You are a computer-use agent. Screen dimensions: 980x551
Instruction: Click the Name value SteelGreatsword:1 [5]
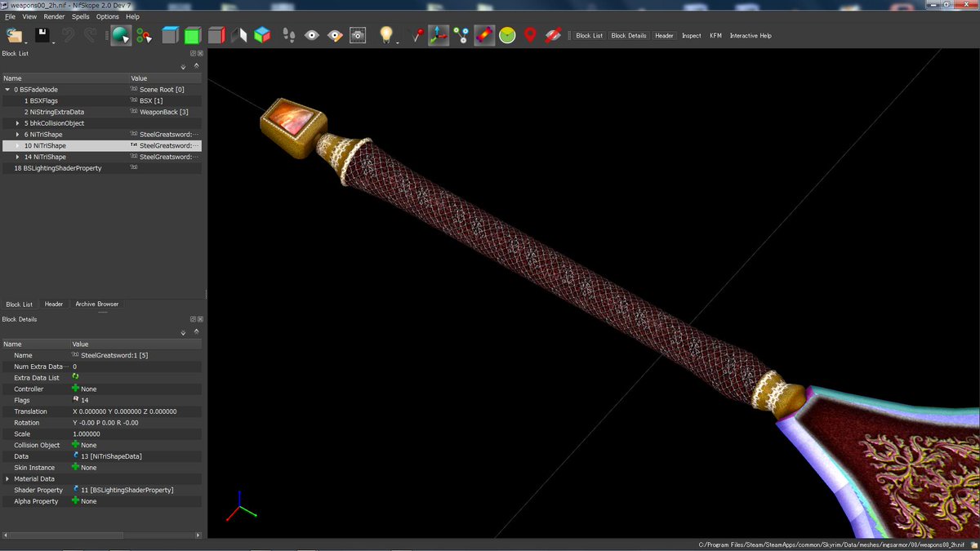114,355
